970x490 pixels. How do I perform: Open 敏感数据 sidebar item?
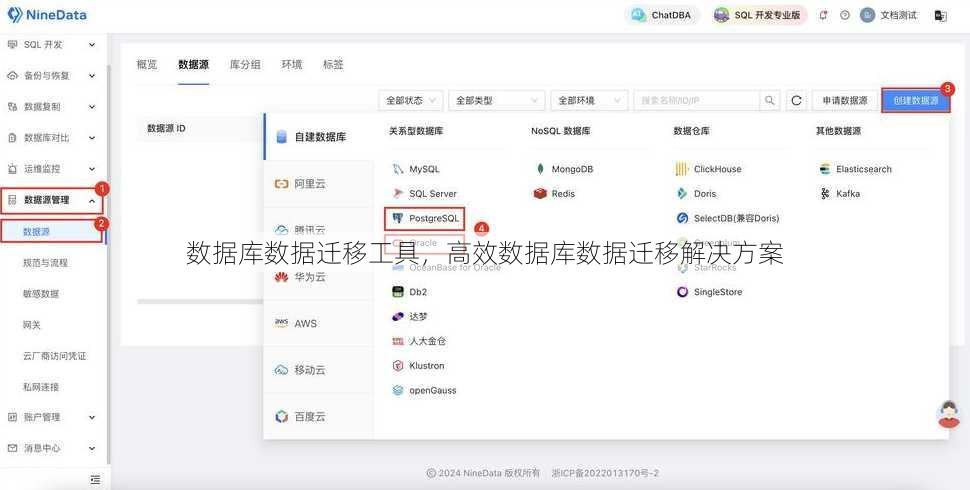pyautogui.click(x=41, y=294)
